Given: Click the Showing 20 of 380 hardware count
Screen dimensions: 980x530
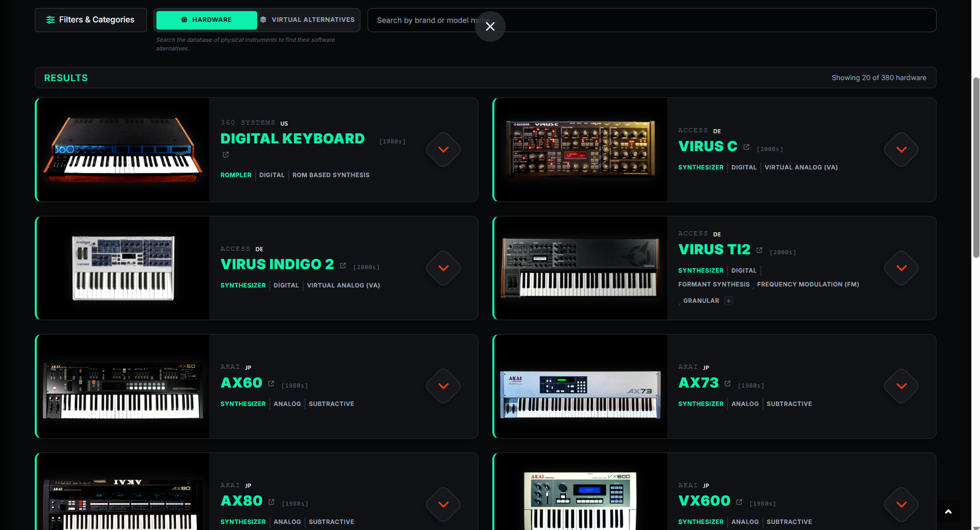Looking at the screenshot, I should 879,78.
